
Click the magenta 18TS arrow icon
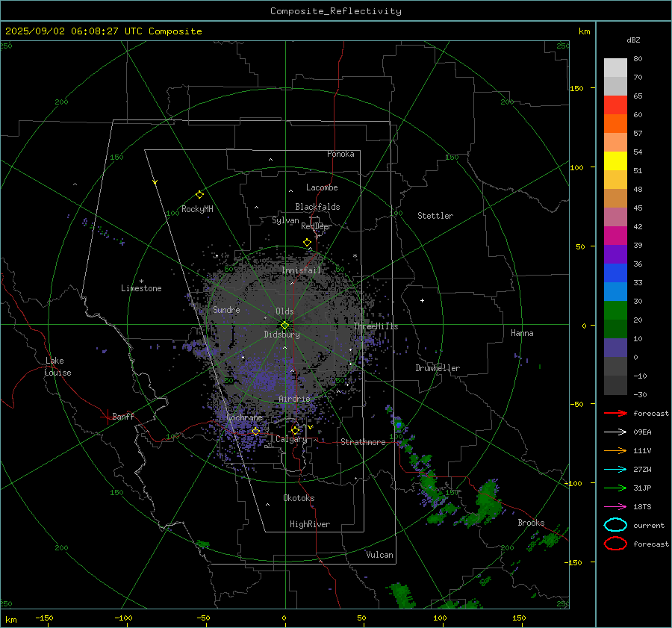(x=615, y=507)
